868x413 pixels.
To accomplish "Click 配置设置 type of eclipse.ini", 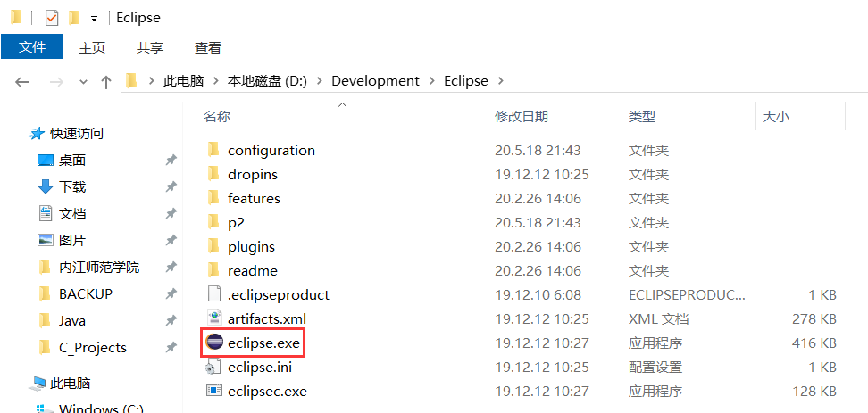I will pyautogui.click(x=655, y=368).
